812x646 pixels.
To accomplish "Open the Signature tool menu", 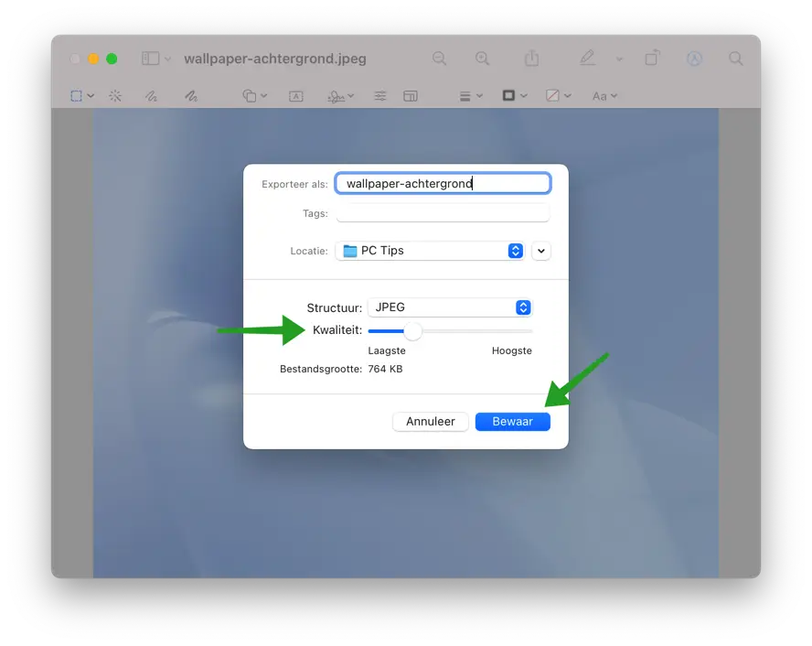I will pos(340,96).
